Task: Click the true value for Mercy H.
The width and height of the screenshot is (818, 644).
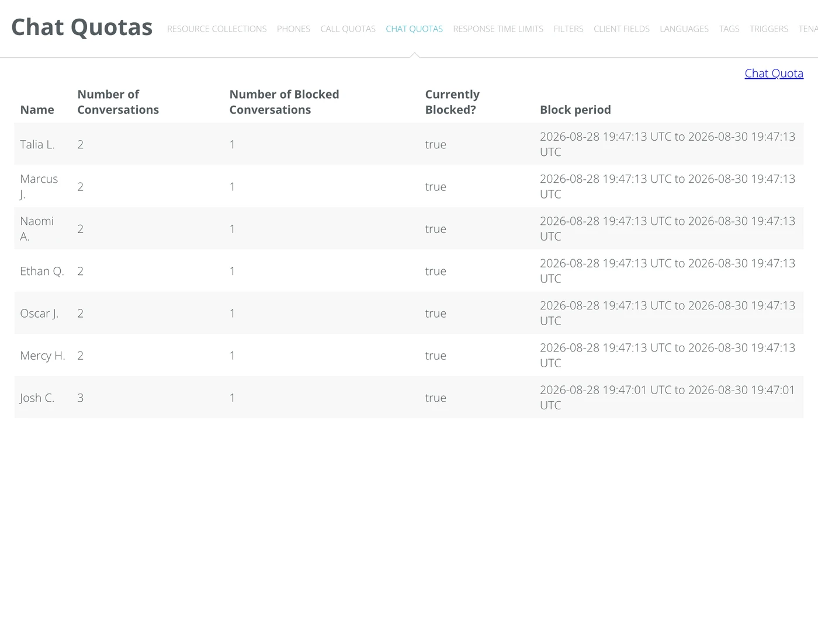Action: tap(435, 356)
